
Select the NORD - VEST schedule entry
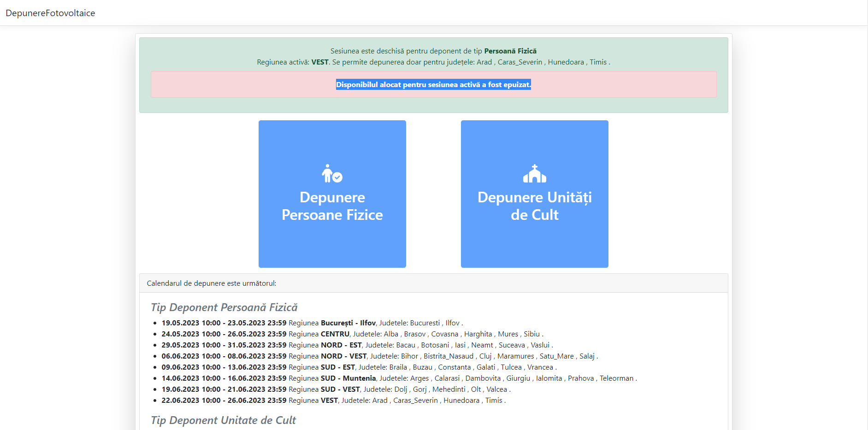[379, 356]
